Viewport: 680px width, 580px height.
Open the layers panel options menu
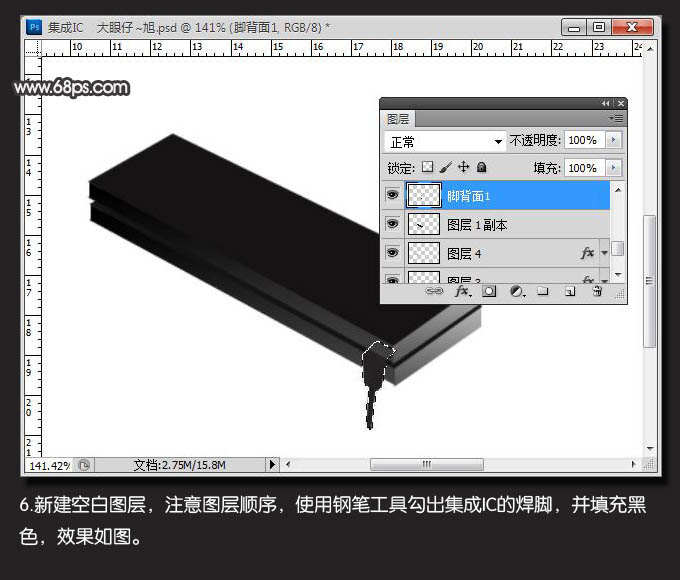(616, 118)
